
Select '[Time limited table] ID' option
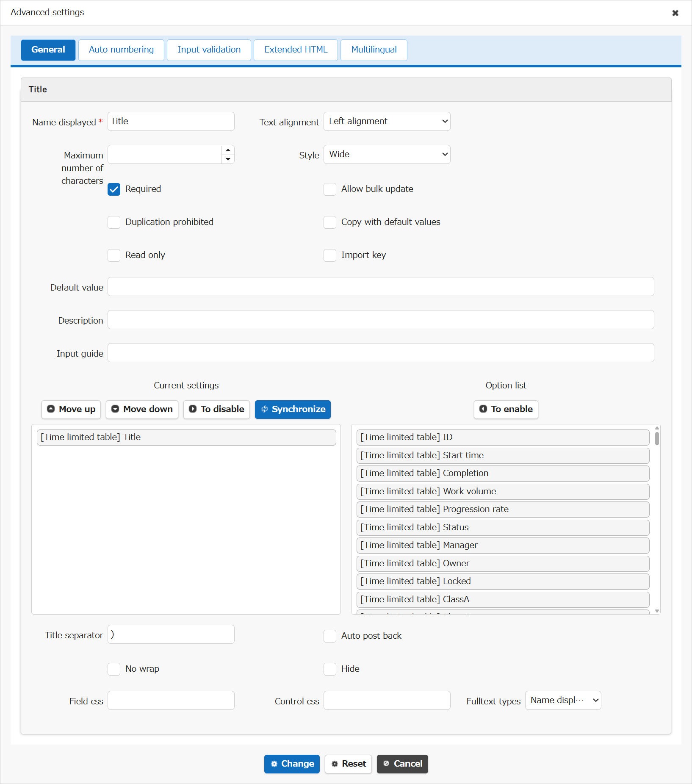coord(503,438)
